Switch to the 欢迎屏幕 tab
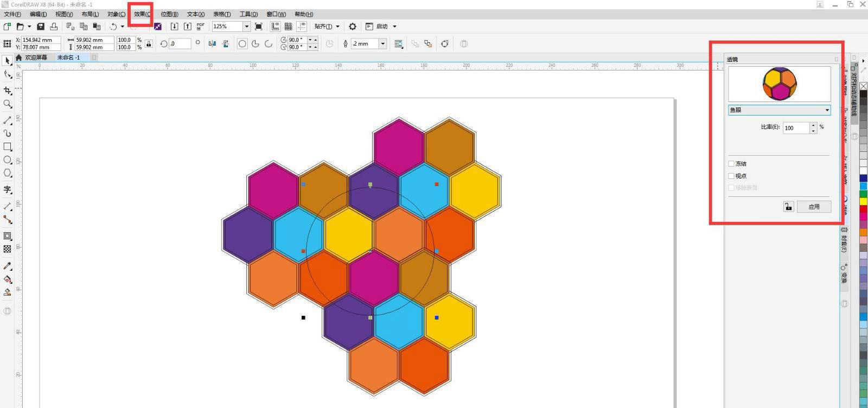Viewport: 868px width, 408px height. (36, 58)
